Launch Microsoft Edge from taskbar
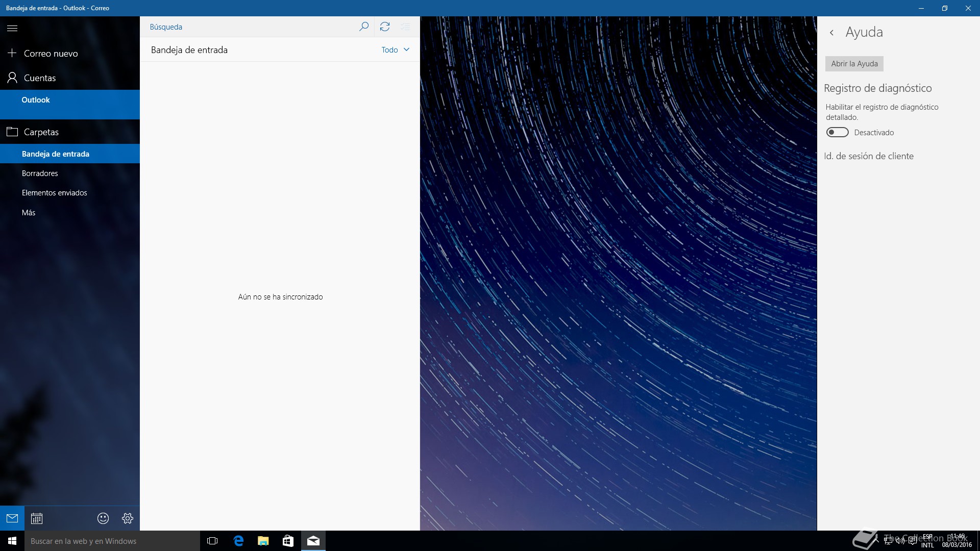This screenshot has width=980, height=551. 238,541
